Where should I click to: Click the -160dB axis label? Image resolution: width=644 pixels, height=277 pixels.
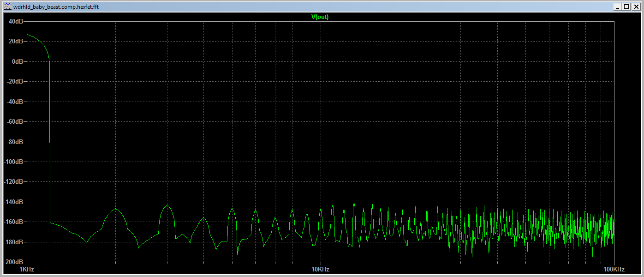coord(14,222)
